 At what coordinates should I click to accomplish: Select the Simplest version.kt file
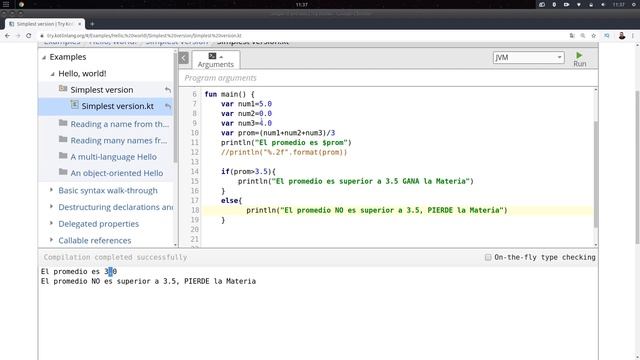coord(118,106)
